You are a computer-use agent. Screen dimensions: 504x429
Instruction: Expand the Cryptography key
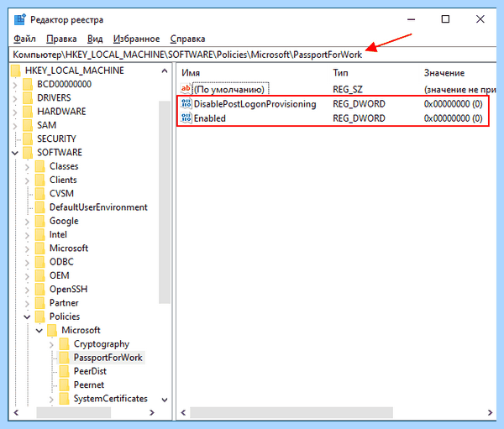(51, 345)
